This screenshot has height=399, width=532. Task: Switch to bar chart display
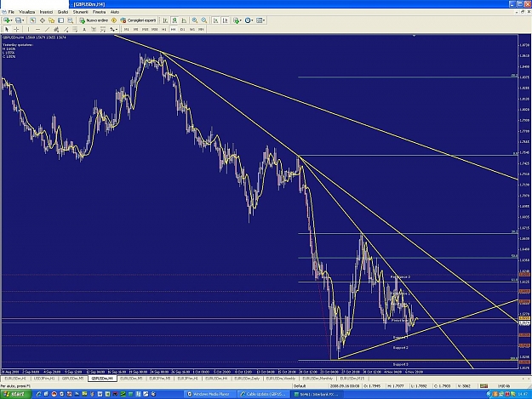click(165, 20)
